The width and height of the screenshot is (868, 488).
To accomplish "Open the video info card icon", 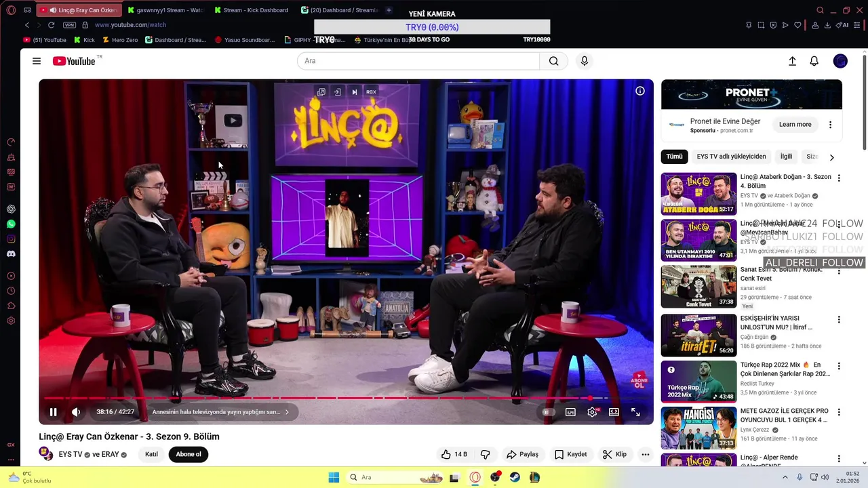I will 639,91.
